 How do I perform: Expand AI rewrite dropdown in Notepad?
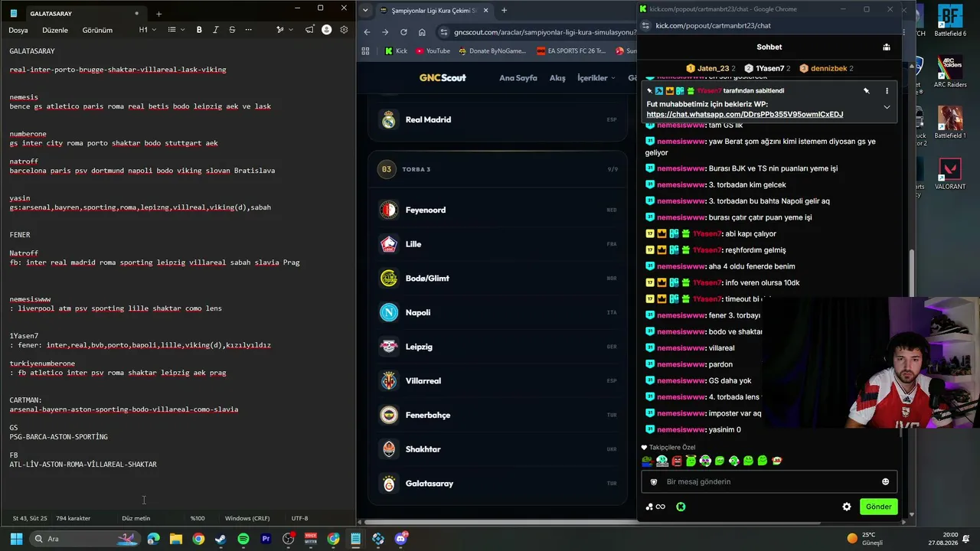pos(283,30)
